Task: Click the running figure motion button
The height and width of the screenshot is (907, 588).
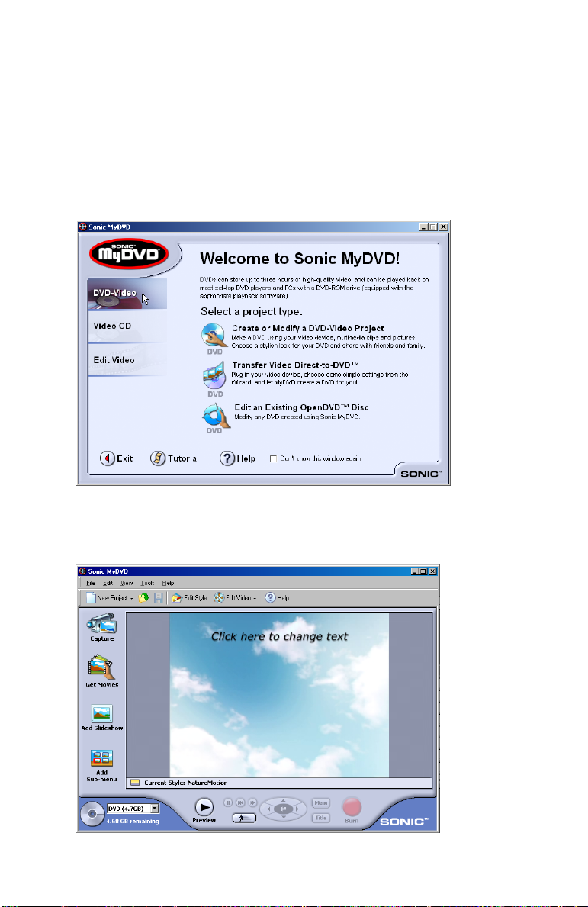Action: 245,818
